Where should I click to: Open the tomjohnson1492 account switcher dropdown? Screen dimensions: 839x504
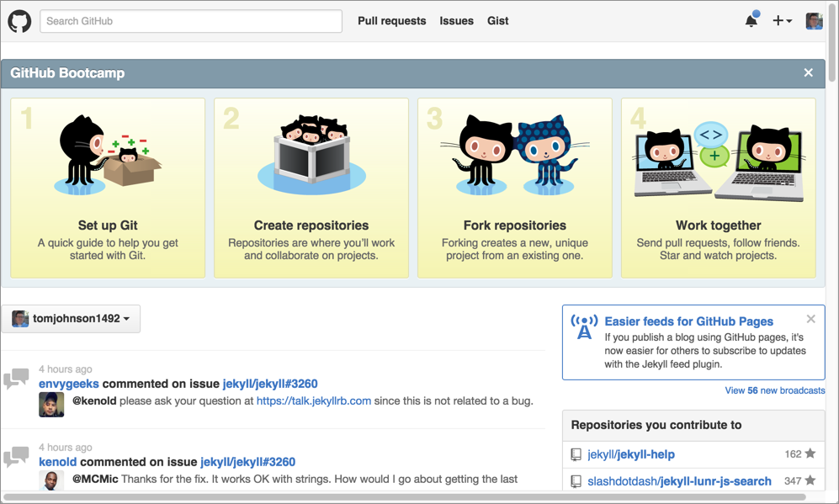71,319
